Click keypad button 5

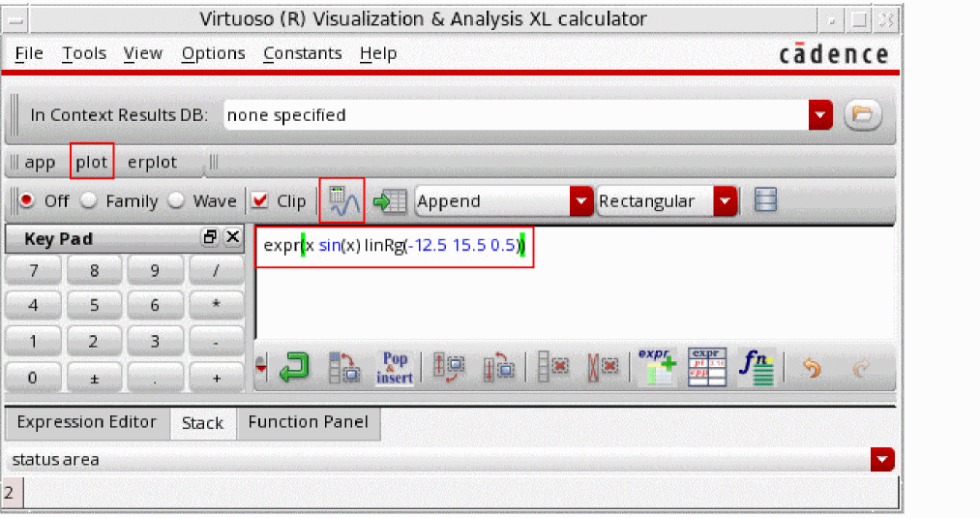[x=95, y=305]
